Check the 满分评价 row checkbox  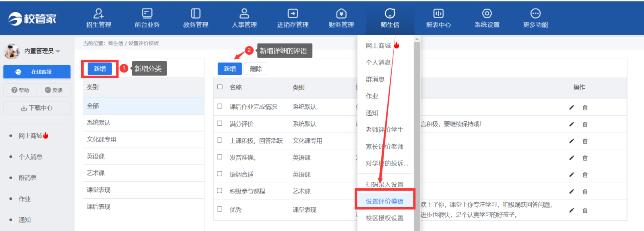coord(220,123)
